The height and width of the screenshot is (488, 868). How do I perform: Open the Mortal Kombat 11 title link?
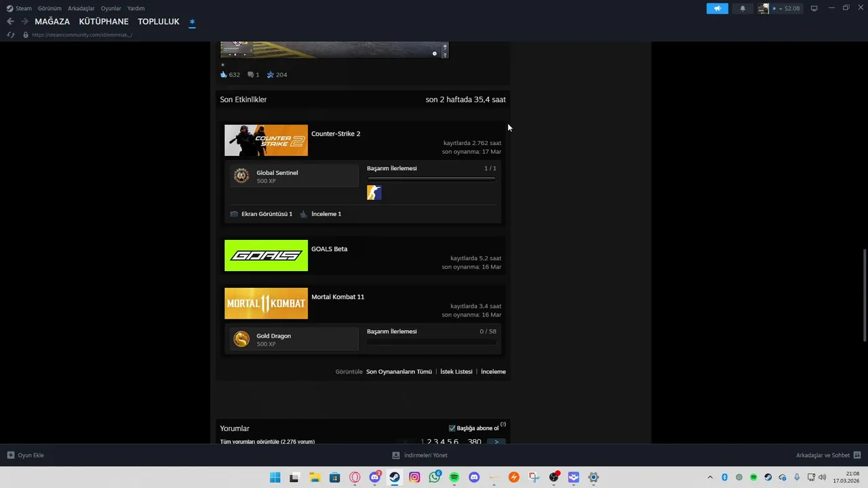pyautogui.click(x=338, y=297)
